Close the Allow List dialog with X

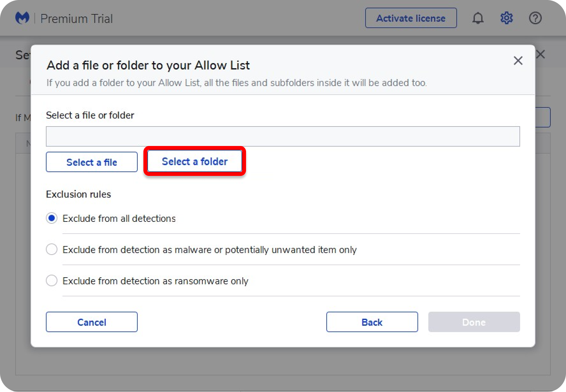point(518,61)
